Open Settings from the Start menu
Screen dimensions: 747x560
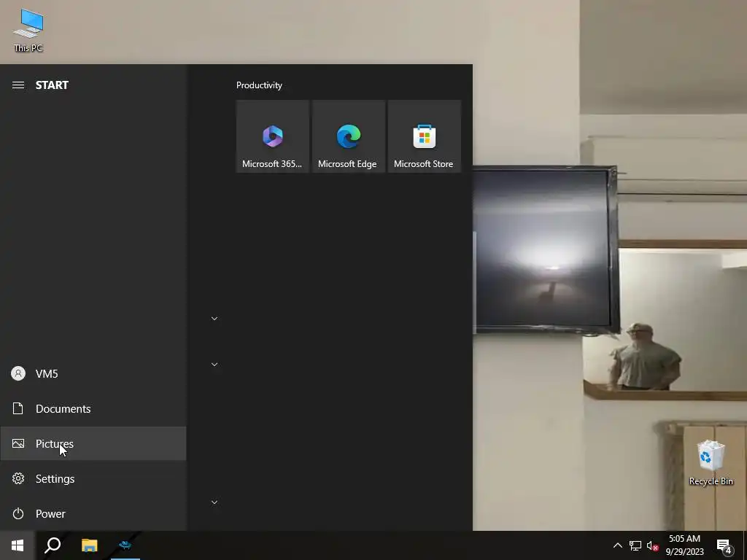(x=93, y=478)
